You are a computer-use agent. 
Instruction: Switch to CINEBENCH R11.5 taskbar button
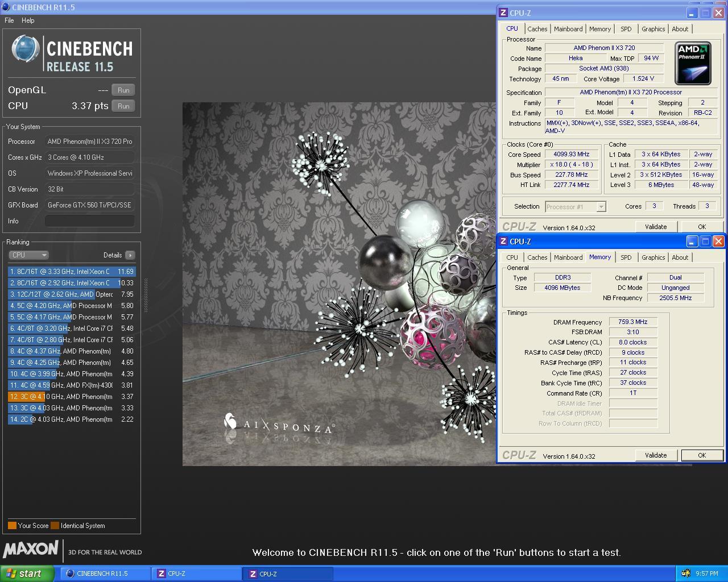[105, 573]
